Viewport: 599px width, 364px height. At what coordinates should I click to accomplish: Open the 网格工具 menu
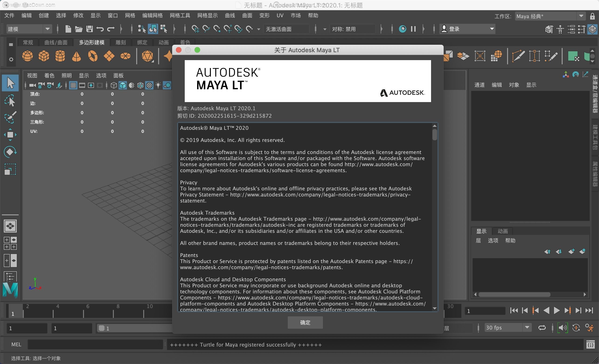(x=180, y=16)
